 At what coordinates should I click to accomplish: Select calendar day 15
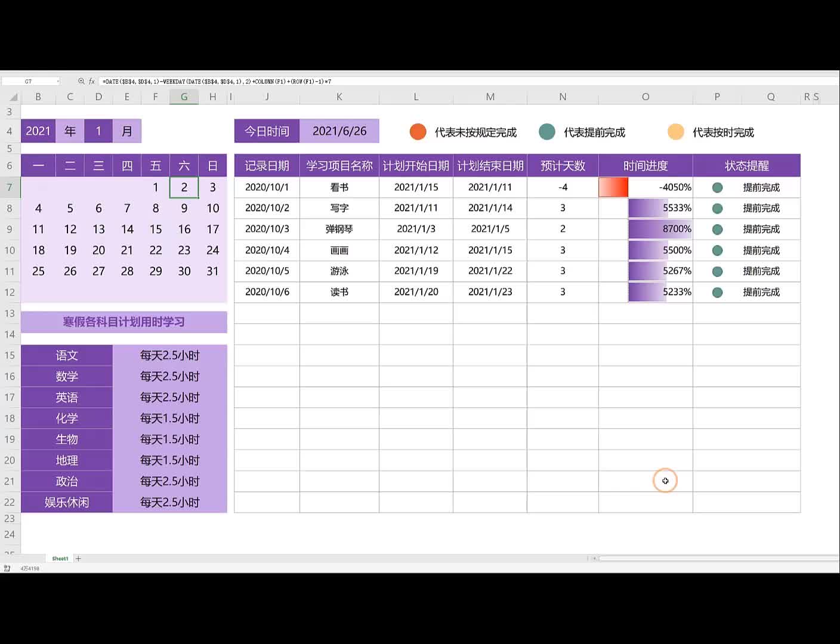156,229
